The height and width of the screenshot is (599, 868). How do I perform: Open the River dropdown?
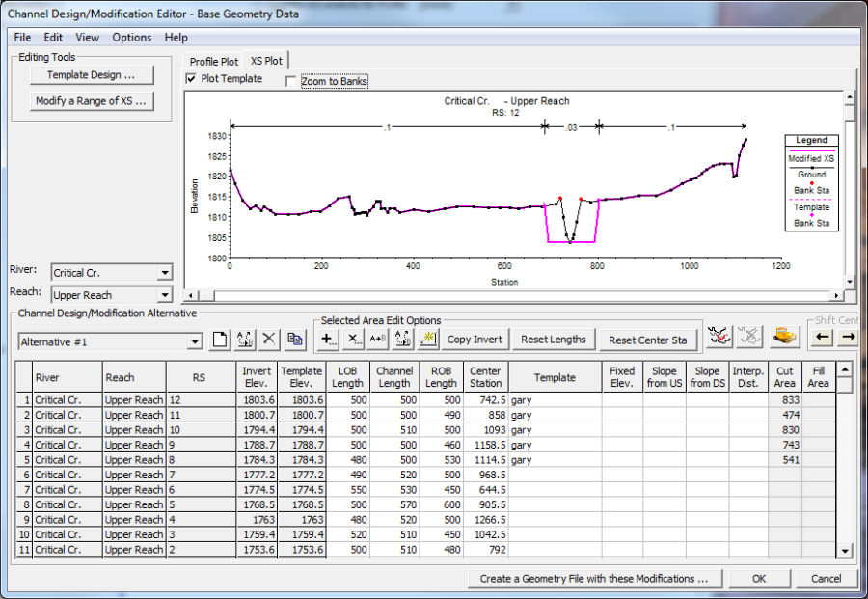pyautogui.click(x=165, y=273)
